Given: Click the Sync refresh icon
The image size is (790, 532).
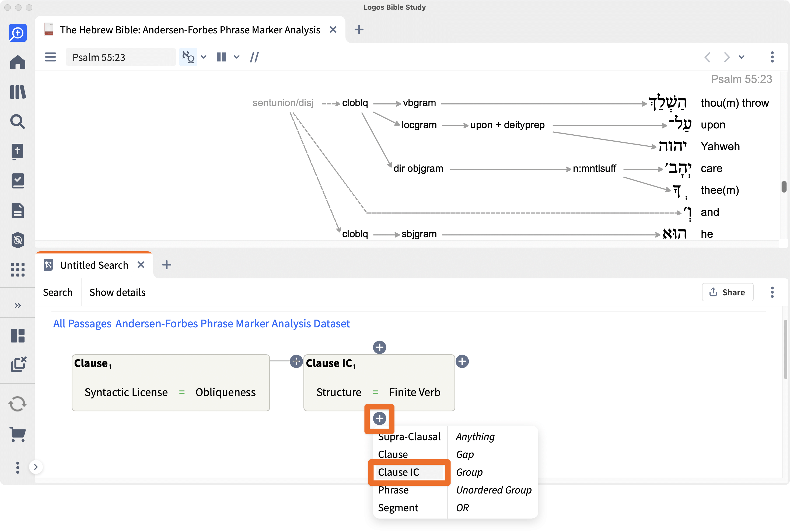Looking at the screenshot, I should point(18,404).
